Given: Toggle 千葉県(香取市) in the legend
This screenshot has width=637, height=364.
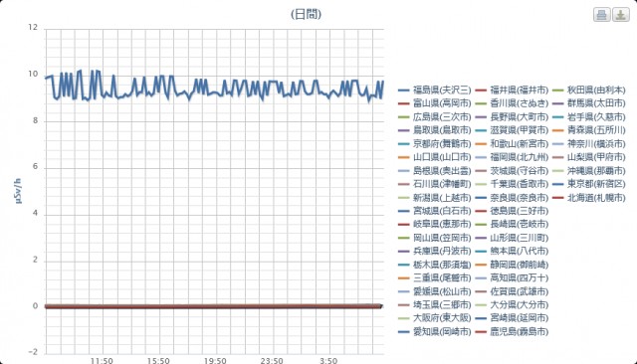Looking at the screenshot, I should [x=512, y=184].
